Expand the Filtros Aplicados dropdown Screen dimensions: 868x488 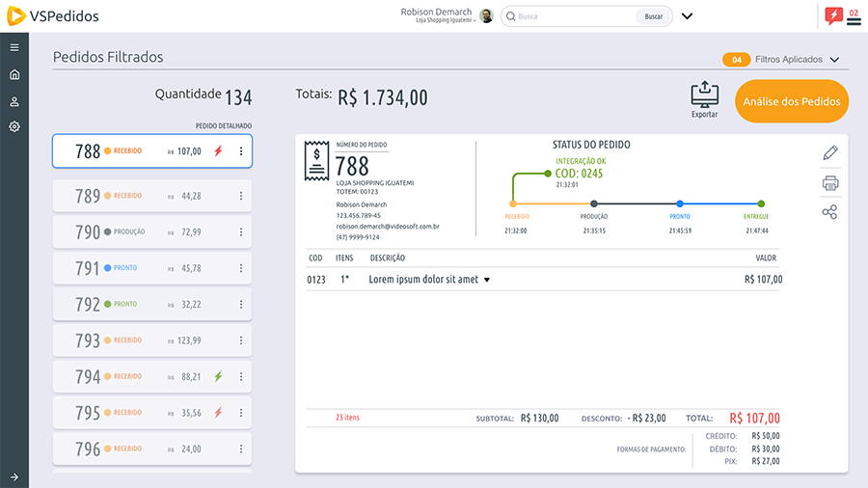click(x=834, y=60)
